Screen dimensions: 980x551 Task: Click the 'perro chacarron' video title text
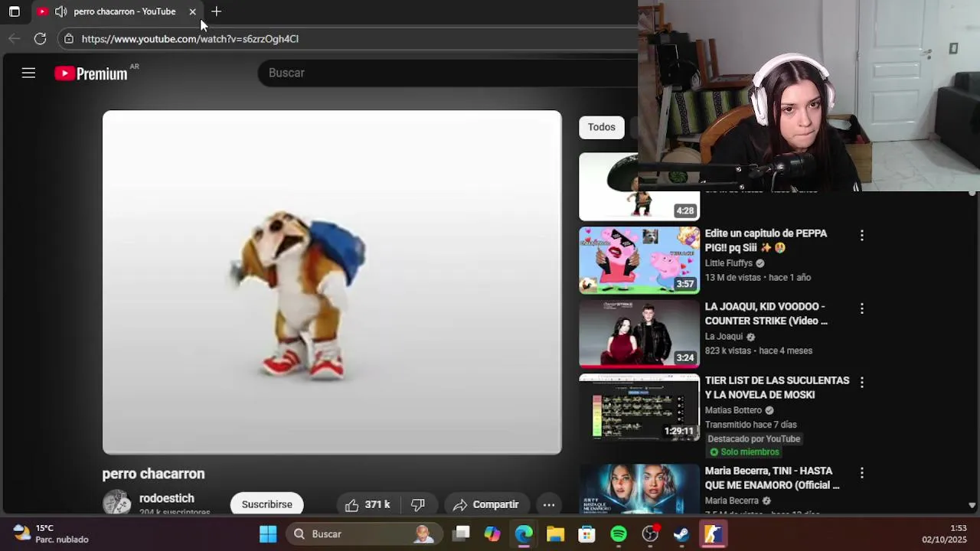(153, 474)
